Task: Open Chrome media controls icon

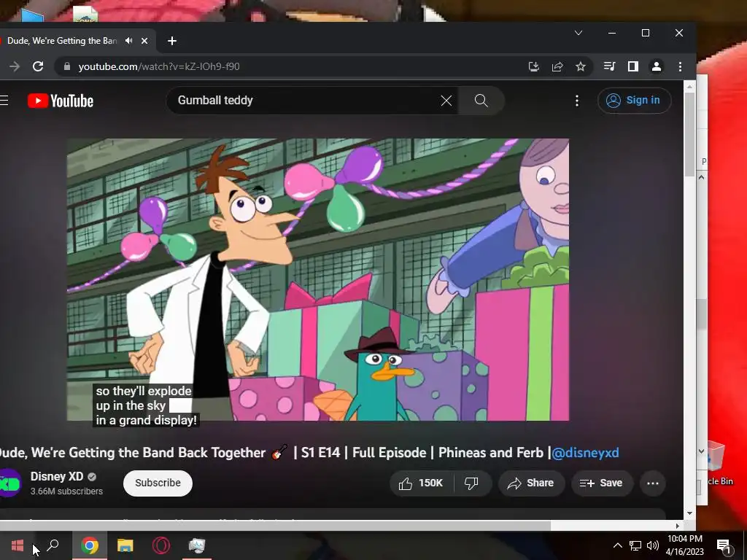Action: click(609, 66)
